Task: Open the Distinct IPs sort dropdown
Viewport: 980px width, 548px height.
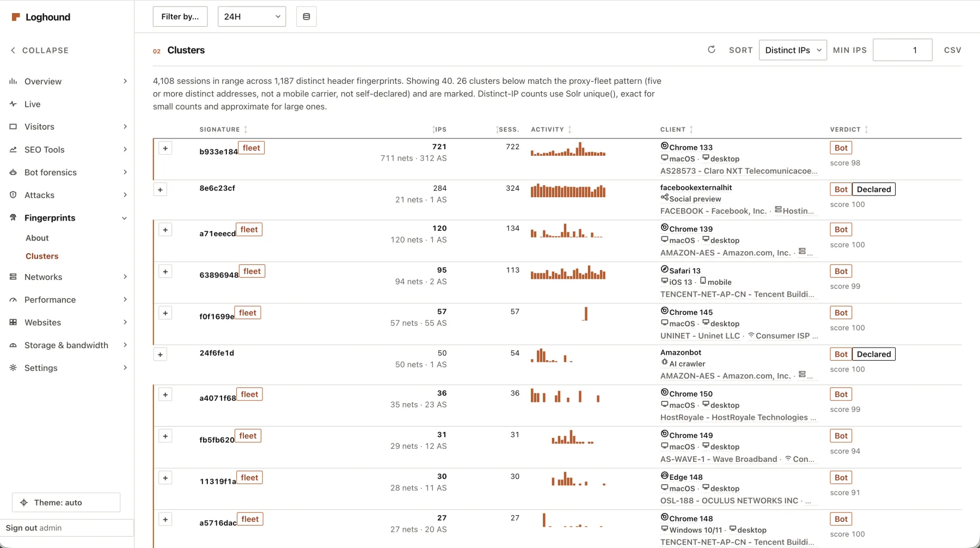Action: pos(793,50)
